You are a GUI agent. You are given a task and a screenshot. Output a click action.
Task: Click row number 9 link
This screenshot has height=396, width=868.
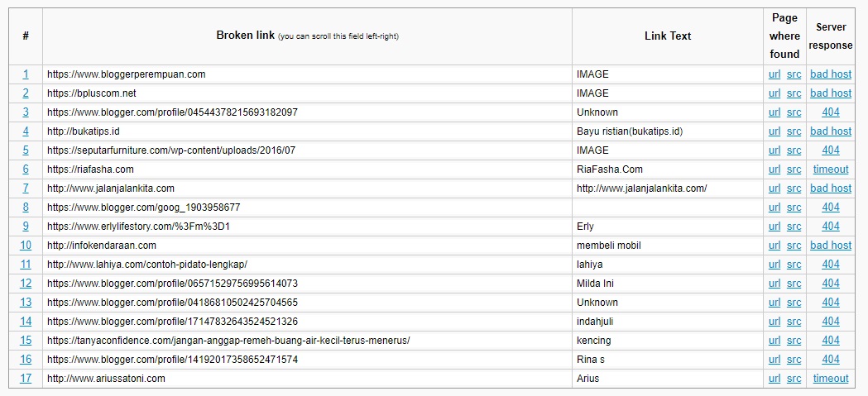coord(26,227)
